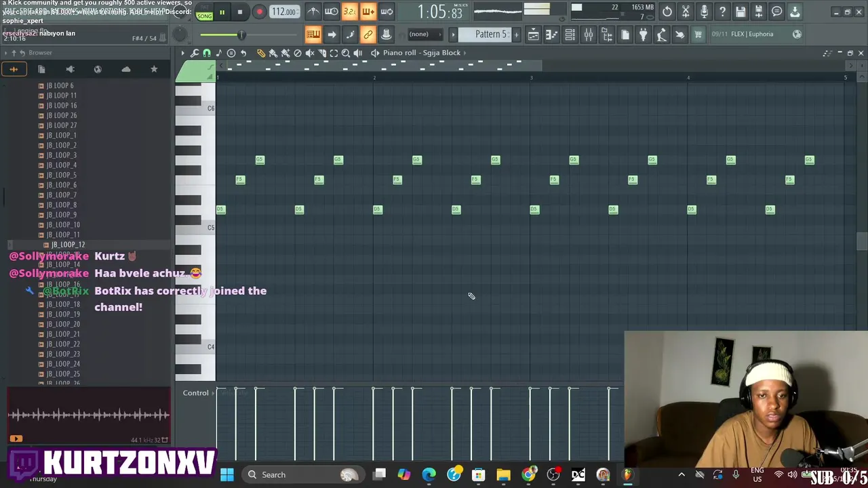The image size is (868, 488).
Task: Select the Slice tool in piano roll
Action: coord(322,53)
